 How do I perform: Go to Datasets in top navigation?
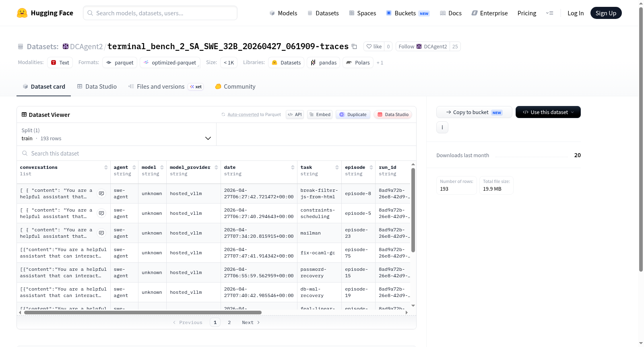(x=323, y=13)
